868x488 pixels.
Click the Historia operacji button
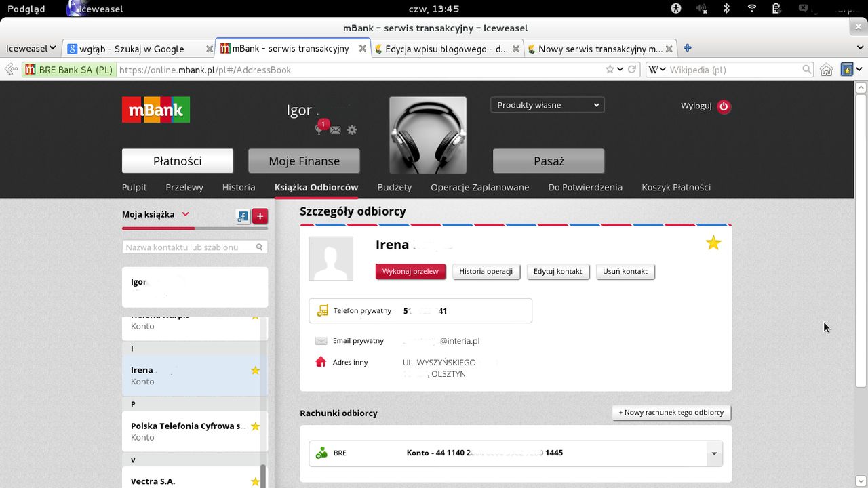[486, 271]
